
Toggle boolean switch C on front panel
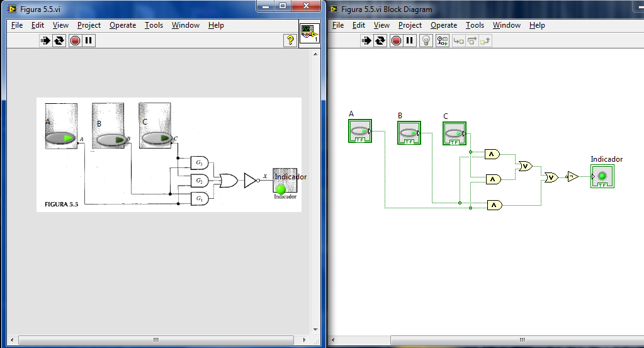click(157, 138)
